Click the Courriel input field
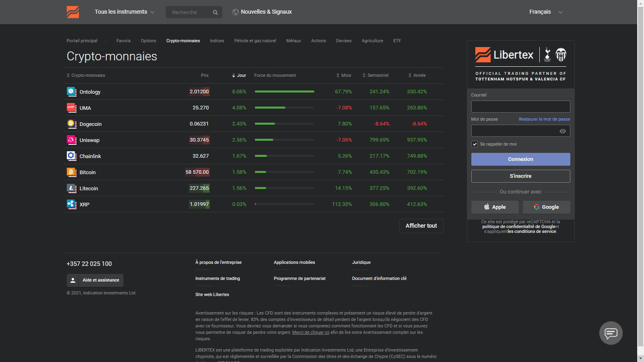Image resolution: width=644 pixels, height=362 pixels. (x=520, y=107)
